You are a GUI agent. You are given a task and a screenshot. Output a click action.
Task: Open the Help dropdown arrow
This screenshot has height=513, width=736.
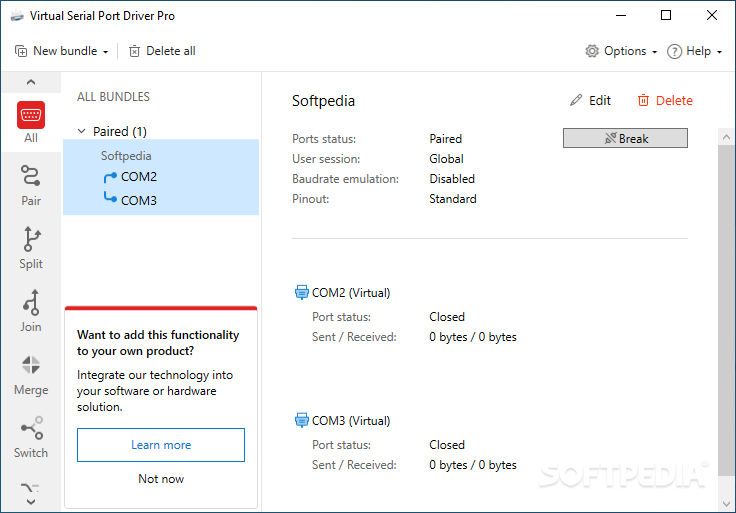[719, 52]
